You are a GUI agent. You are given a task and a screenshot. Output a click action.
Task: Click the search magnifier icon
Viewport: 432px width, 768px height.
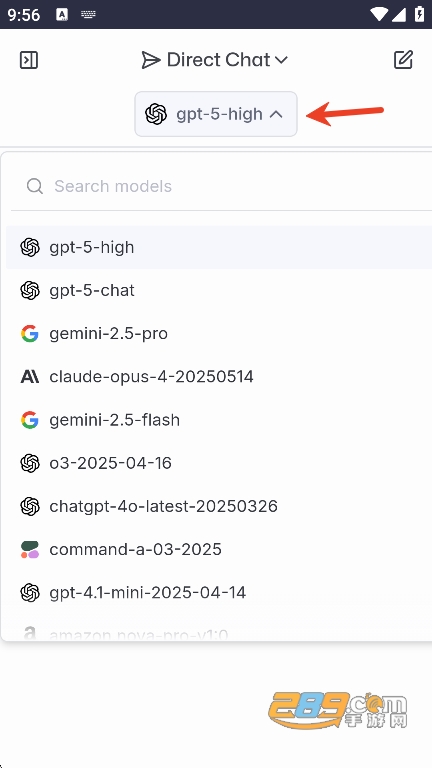(x=35, y=186)
